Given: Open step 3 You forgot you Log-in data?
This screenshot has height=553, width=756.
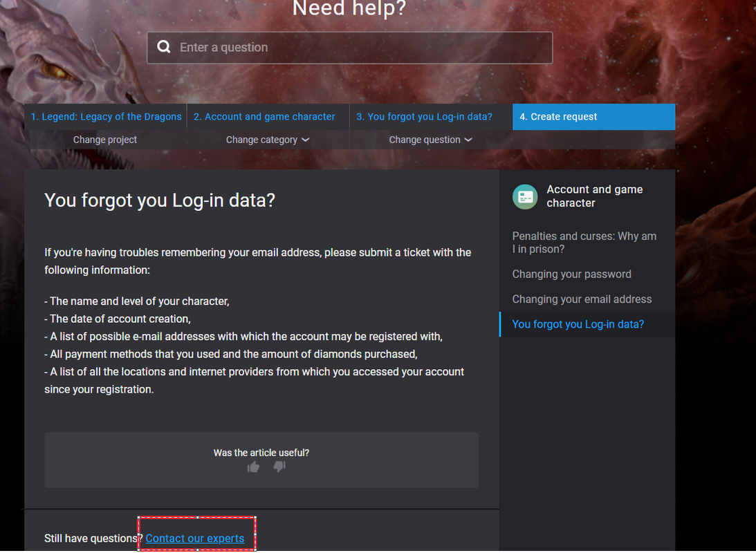Looking at the screenshot, I should [430, 117].
